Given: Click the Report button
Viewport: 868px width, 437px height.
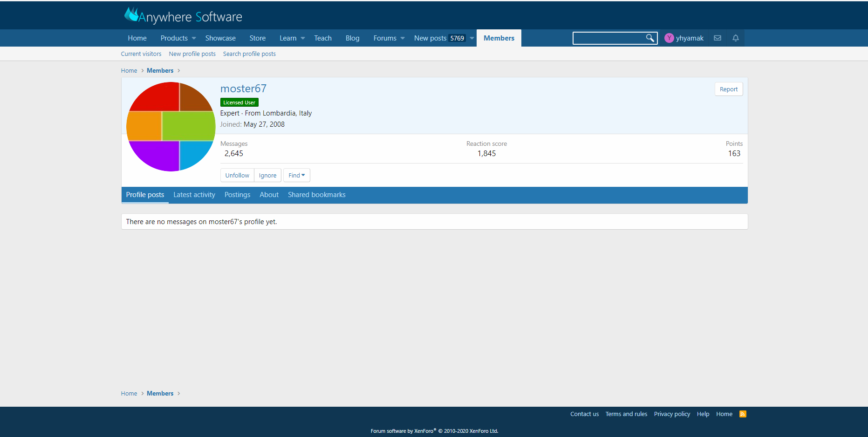Looking at the screenshot, I should tap(729, 89).
